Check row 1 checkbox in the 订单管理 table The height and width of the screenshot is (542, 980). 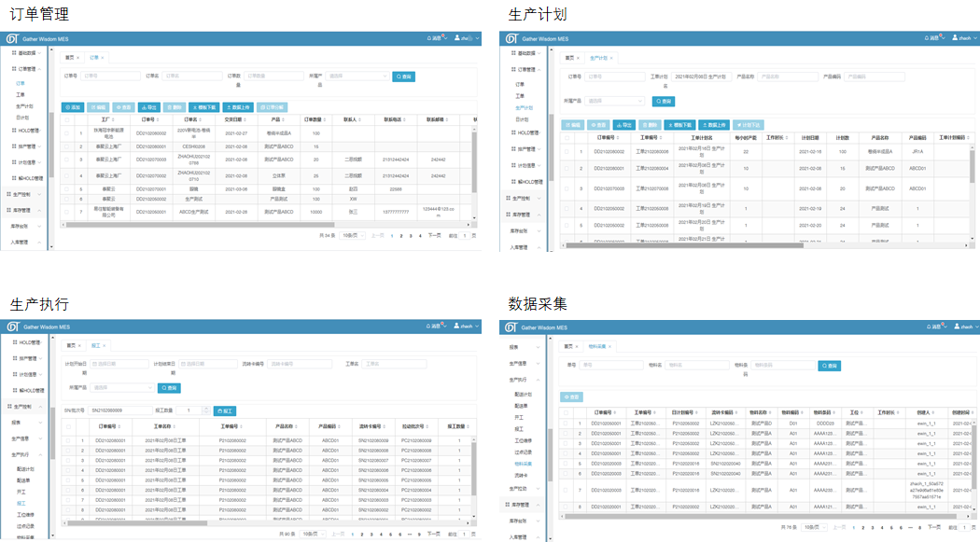67,134
